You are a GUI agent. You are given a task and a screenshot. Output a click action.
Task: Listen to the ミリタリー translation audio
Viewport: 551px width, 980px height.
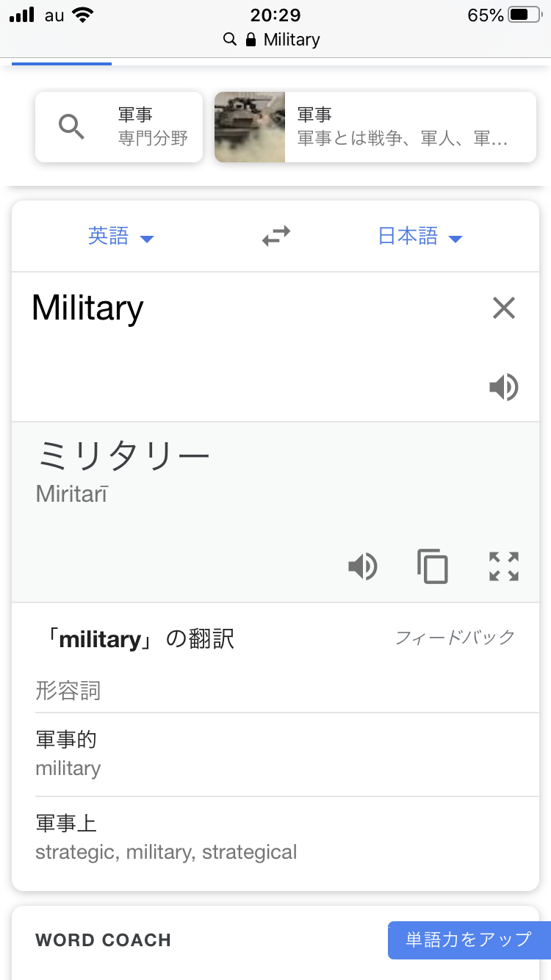(363, 566)
